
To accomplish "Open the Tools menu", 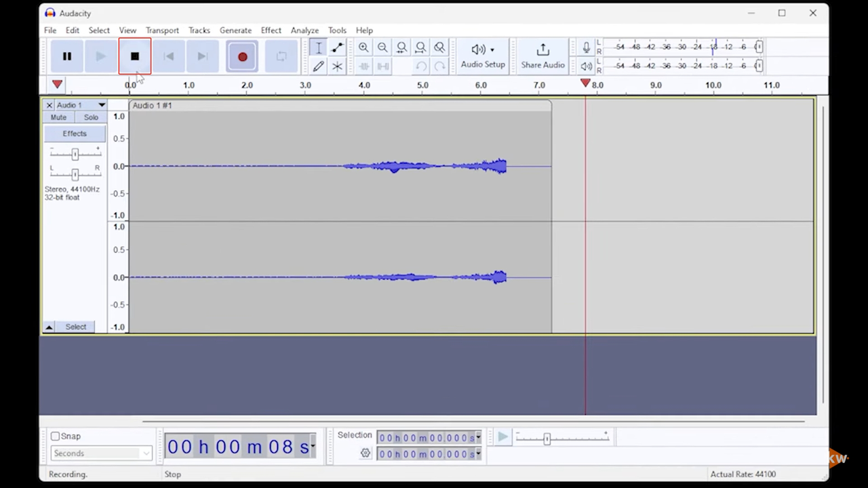I will (x=337, y=30).
